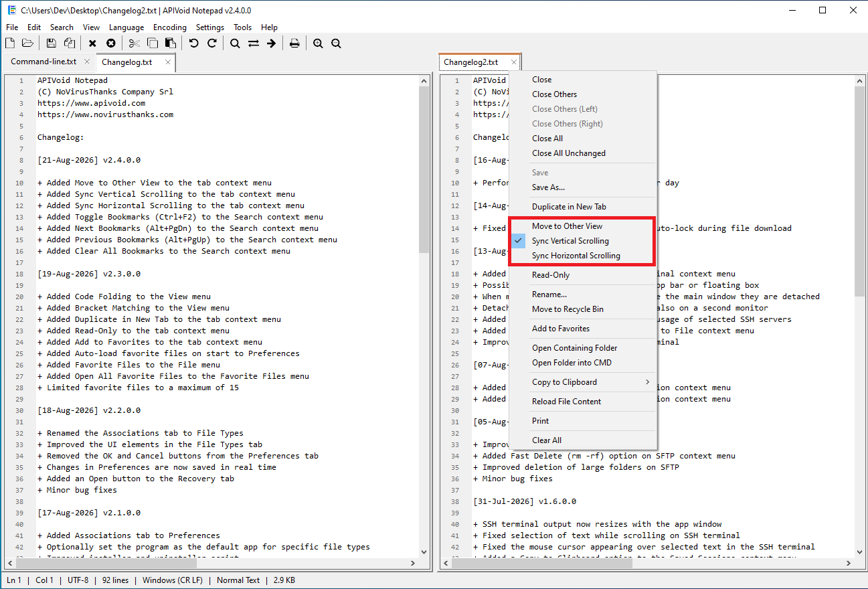Open the Encoding menu
Image resolution: width=868 pixels, height=589 pixels.
pos(170,27)
